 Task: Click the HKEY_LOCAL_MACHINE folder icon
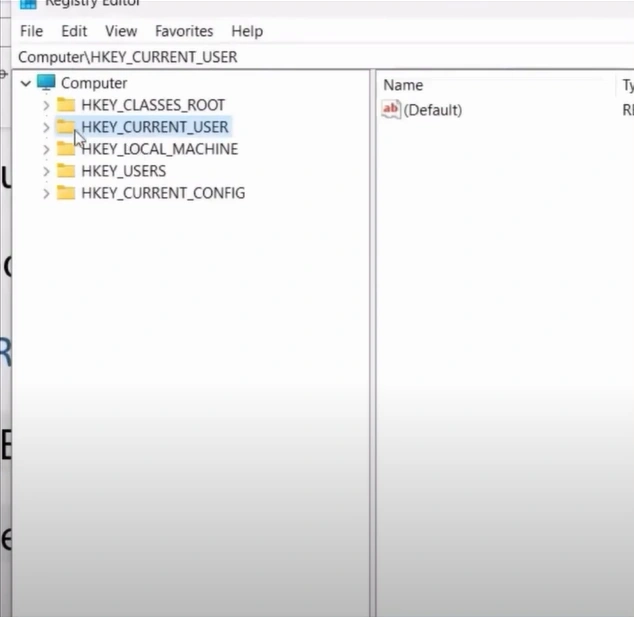click(66, 148)
